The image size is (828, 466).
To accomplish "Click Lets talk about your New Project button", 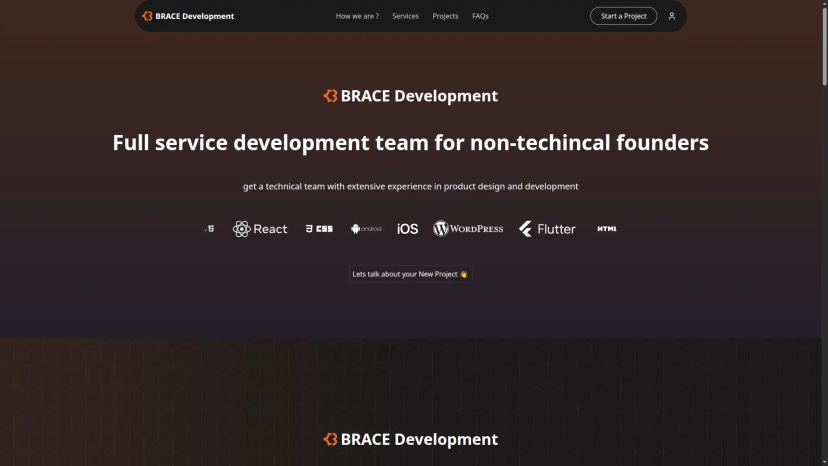I will click(x=410, y=274).
